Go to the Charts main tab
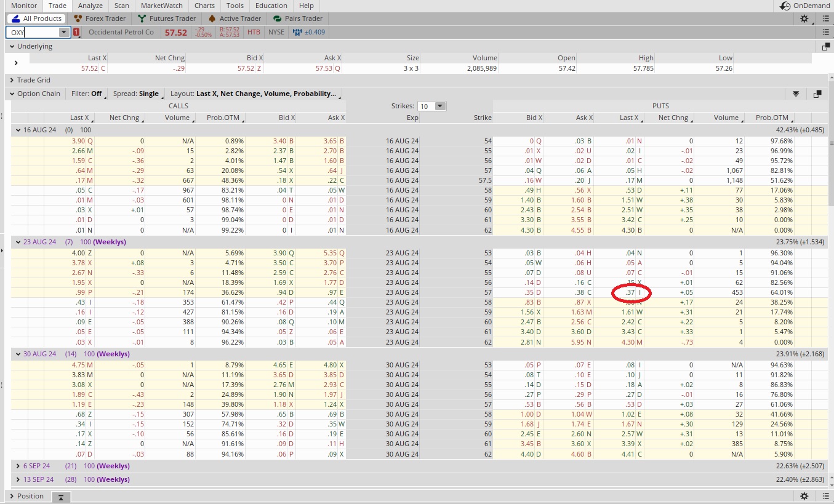Image resolution: width=834 pixels, height=504 pixels. pos(204,6)
